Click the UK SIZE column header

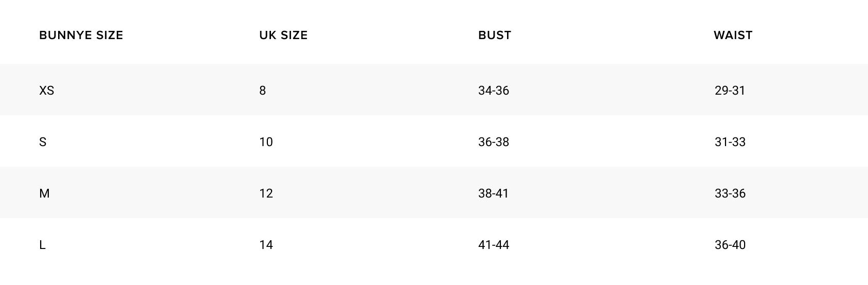tap(283, 35)
